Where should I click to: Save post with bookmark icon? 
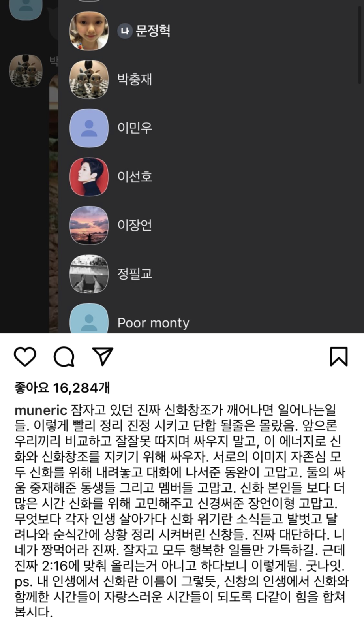pos(339,357)
